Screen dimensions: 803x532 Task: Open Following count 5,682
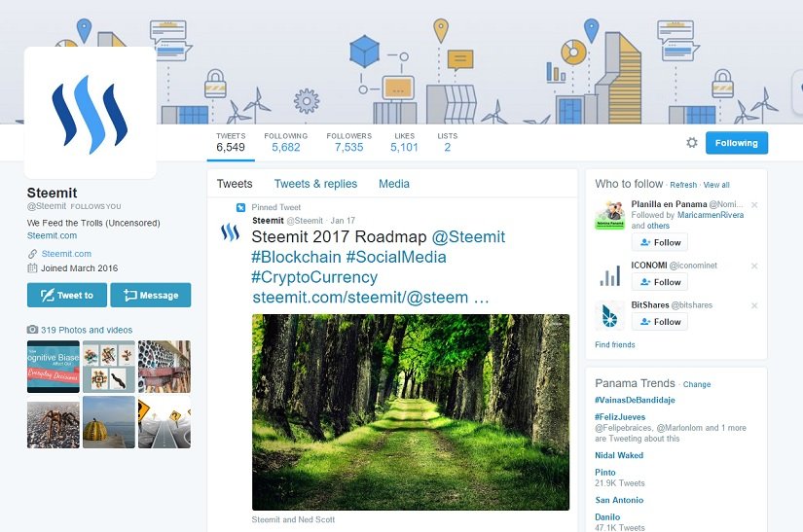(x=286, y=143)
